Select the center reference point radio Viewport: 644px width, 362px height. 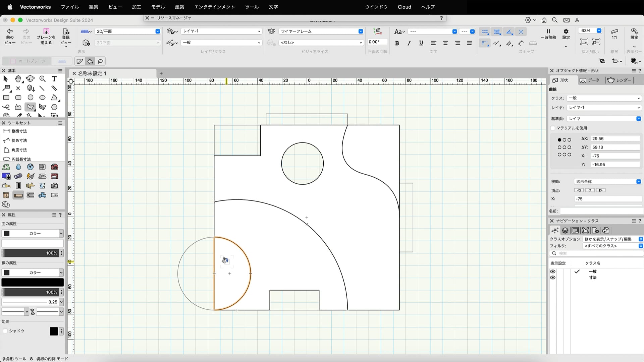click(564, 147)
